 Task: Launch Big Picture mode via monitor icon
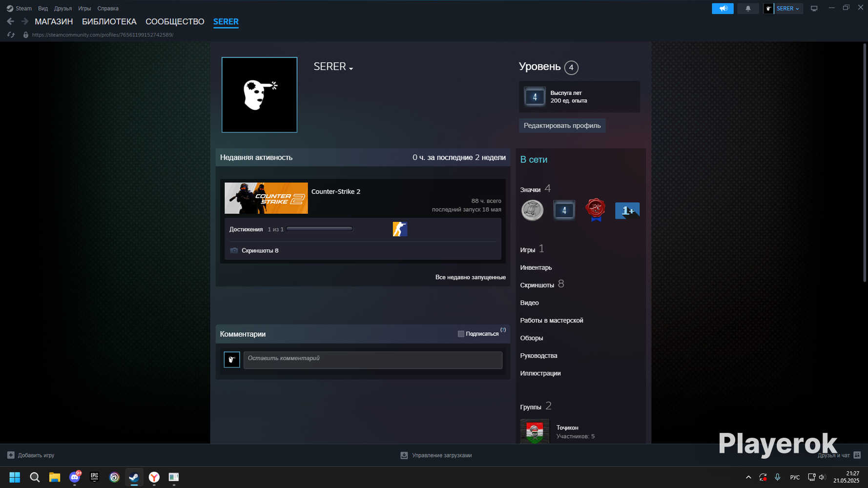[x=814, y=8]
